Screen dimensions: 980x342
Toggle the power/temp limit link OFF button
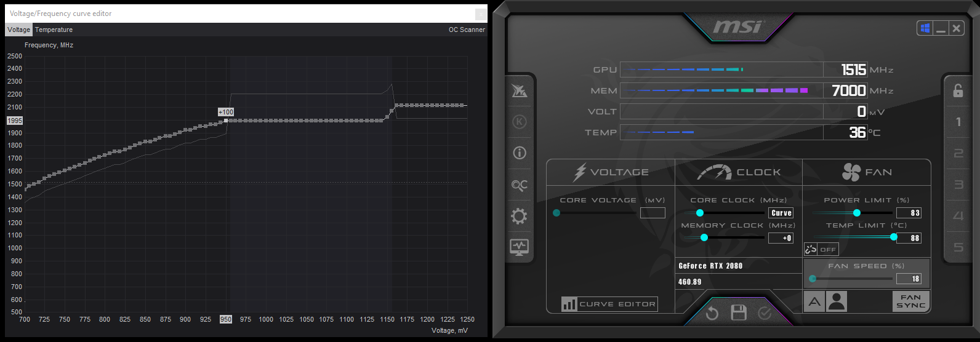[821, 249]
